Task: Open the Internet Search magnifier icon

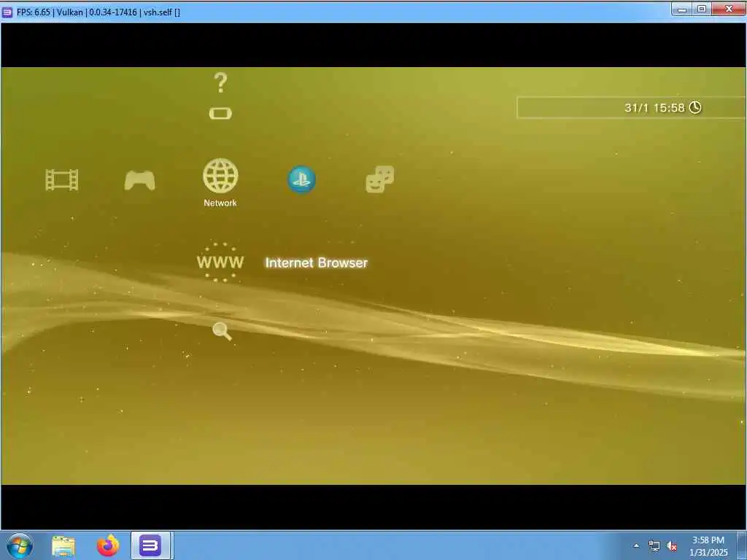Action: pyautogui.click(x=222, y=331)
